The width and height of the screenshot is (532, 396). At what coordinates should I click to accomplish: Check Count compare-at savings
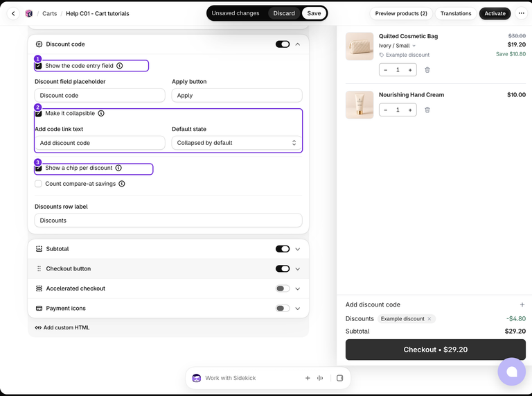(38, 184)
